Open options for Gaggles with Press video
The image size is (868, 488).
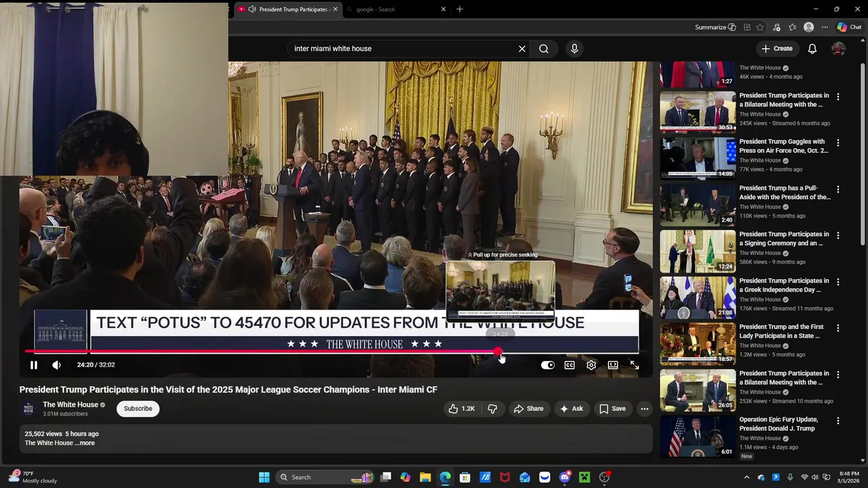[838, 143]
